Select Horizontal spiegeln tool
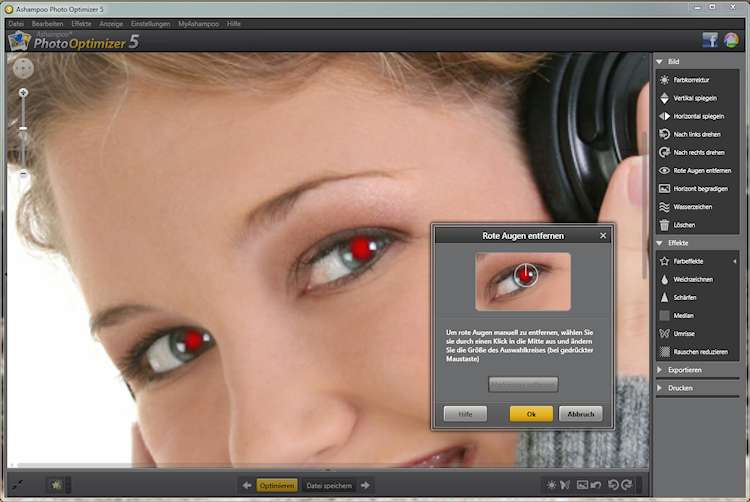This screenshot has width=750, height=502. click(665, 116)
